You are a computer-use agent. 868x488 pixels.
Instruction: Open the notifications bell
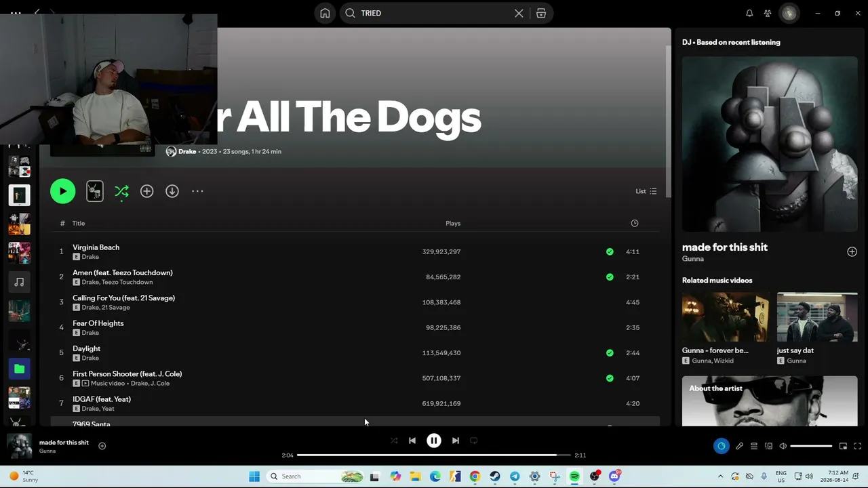pos(749,13)
